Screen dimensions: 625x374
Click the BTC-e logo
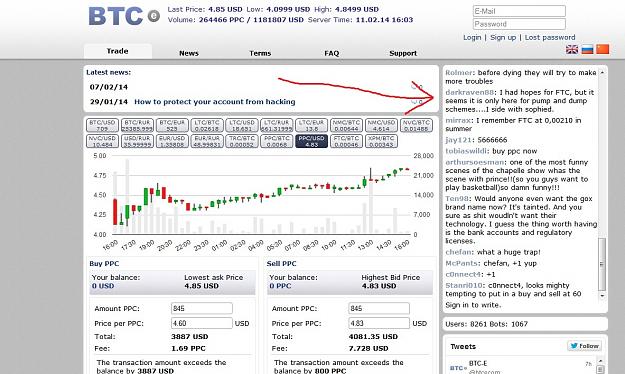(x=124, y=16)
